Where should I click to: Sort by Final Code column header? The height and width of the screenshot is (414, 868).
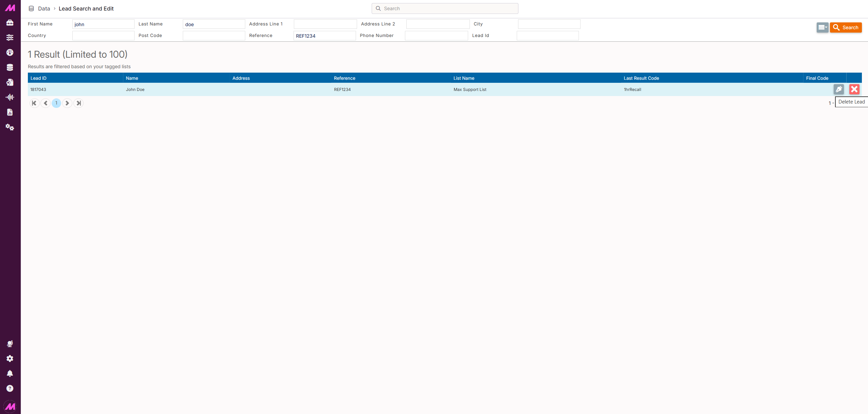click(x=825, y=78)
